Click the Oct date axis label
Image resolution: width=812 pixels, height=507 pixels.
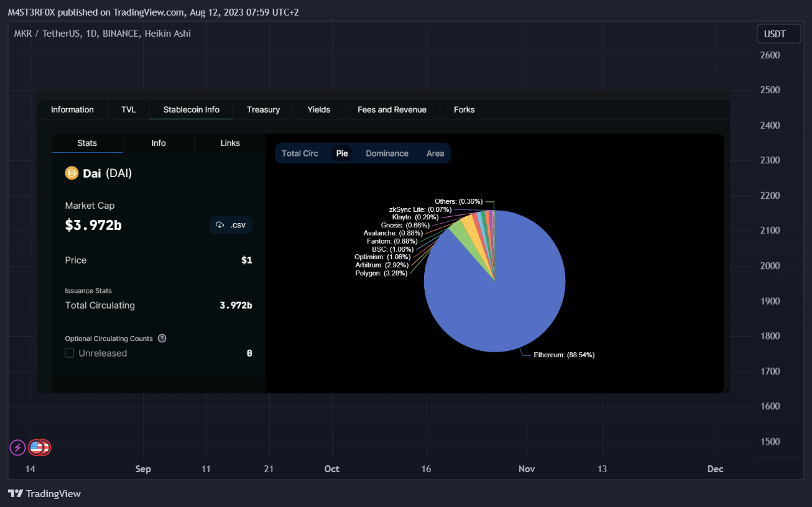[332, 468]
